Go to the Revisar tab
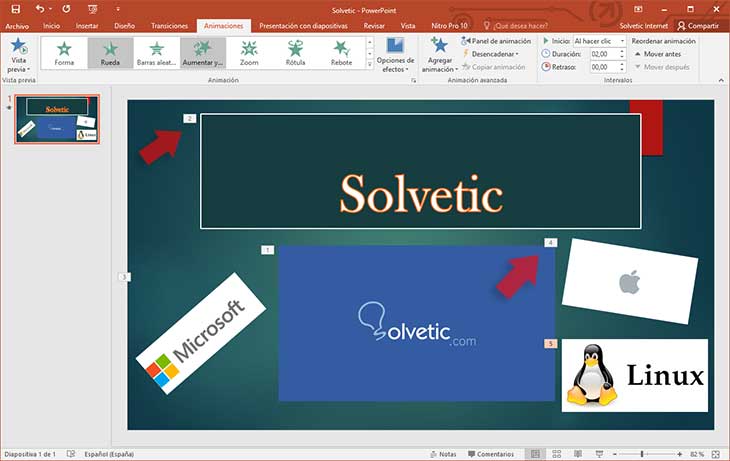 tap(374, 26)
